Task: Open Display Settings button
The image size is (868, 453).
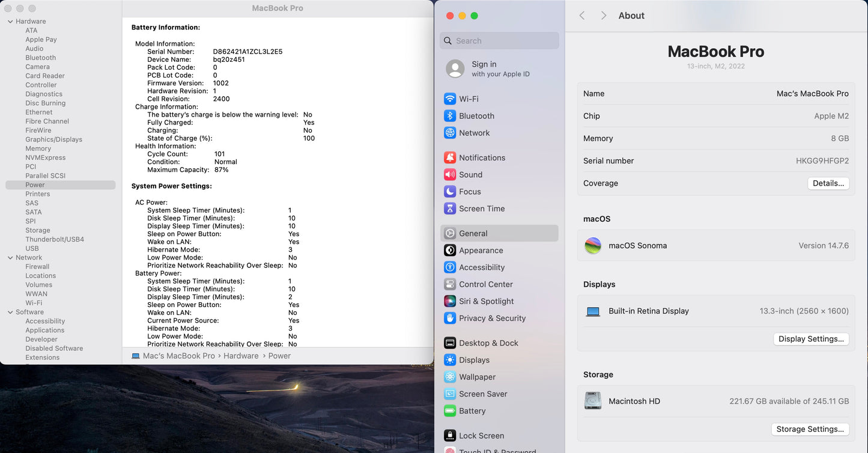Action: point(811,339)
